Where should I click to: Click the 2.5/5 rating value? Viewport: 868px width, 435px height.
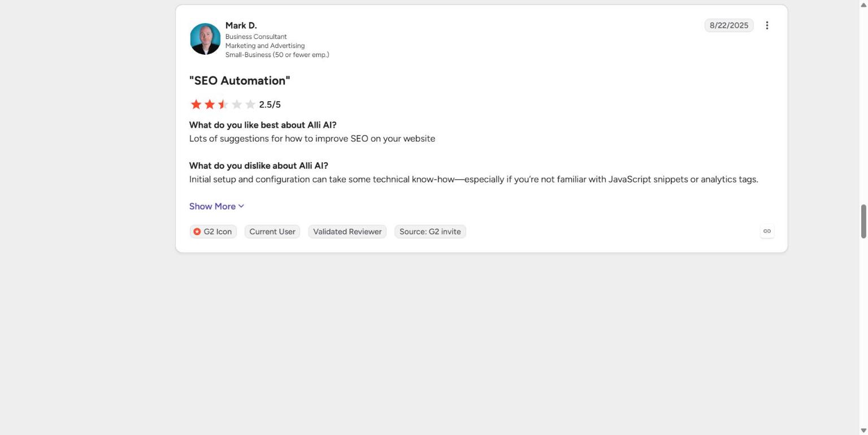click(x=270, y=105)
